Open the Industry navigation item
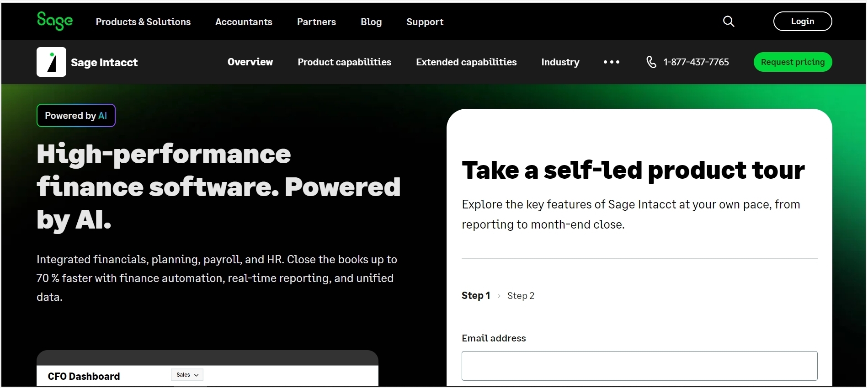868x389 pixels. (560, 62)
